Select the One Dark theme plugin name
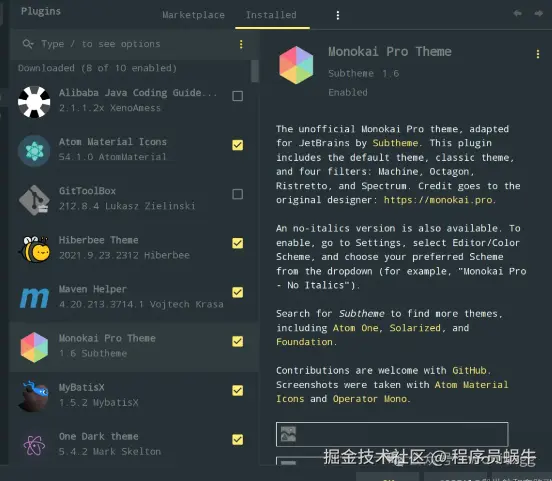This screenshot has height=481, width=552. point(99,437)
